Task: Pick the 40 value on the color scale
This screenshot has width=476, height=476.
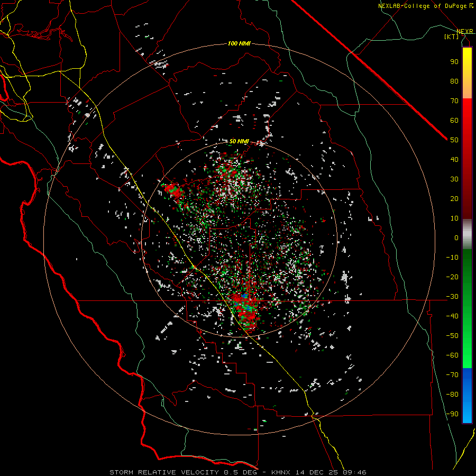Action: pos(454,159)
